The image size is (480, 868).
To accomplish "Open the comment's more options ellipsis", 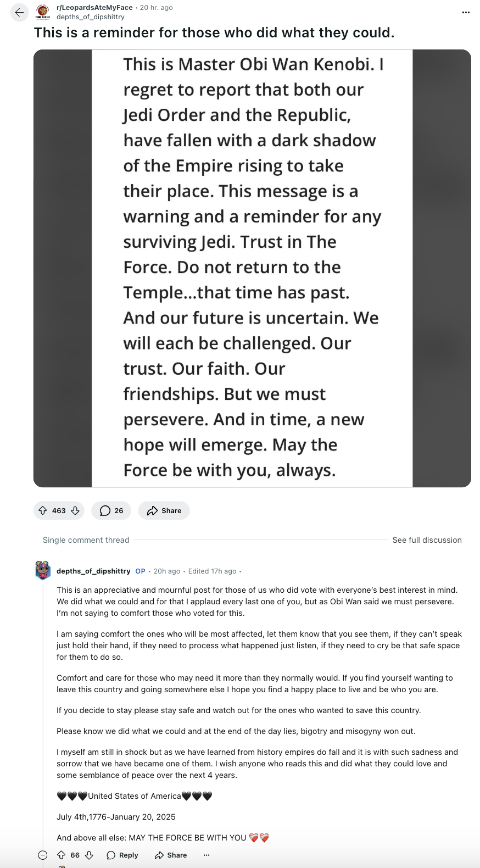I will click(x=206, y=855).
